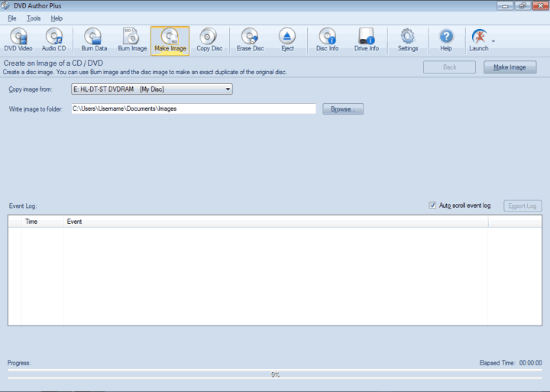The height and width of the screenshot is (392, 550).
Task: Select the Audio CD tool
Action: click(x=53, y=40)
